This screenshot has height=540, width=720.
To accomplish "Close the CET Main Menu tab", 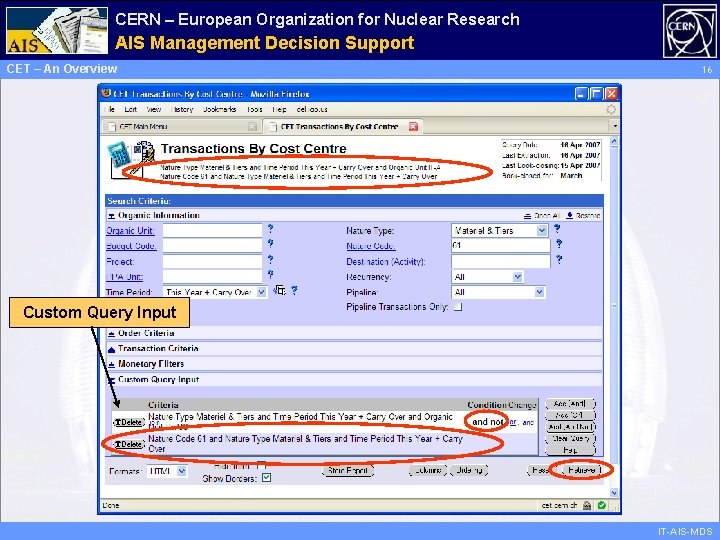I will [252, 127].
